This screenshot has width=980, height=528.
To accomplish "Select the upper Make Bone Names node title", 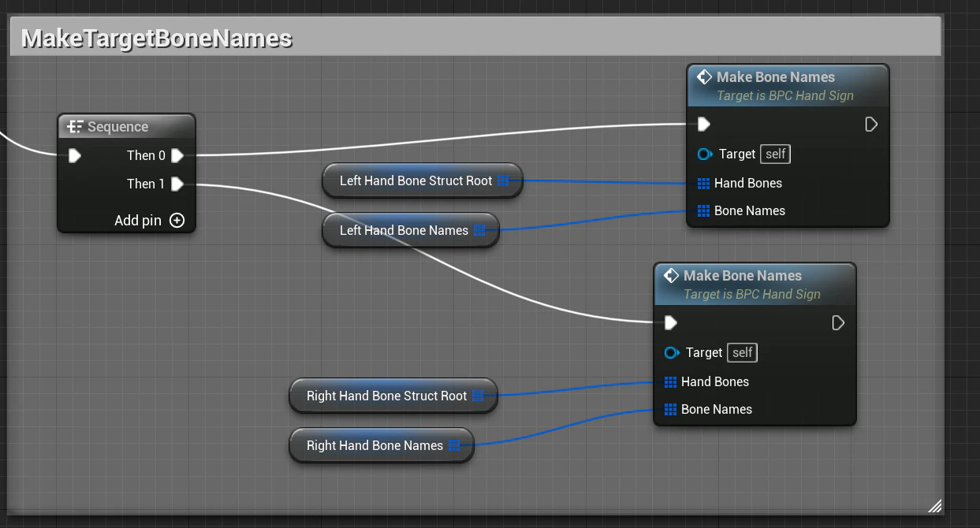I will 776,77.
